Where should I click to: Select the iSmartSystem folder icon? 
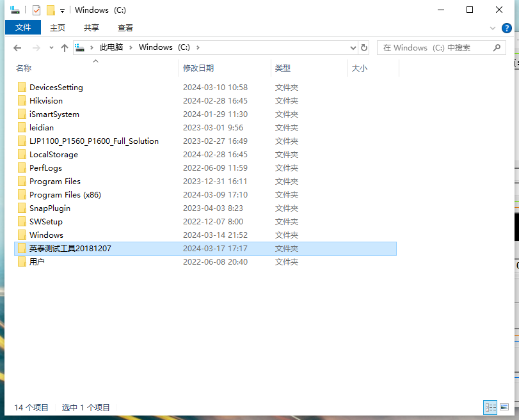coord(22,114)
